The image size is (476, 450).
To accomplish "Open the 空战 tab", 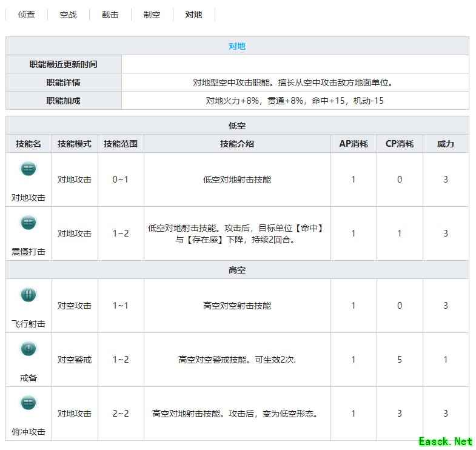I will [x=69, y=15].
